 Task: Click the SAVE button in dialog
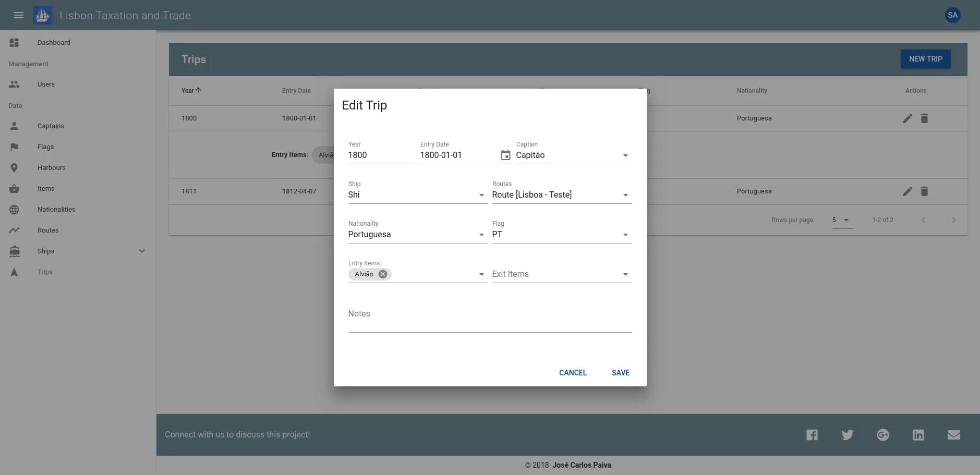click(621, 373)
